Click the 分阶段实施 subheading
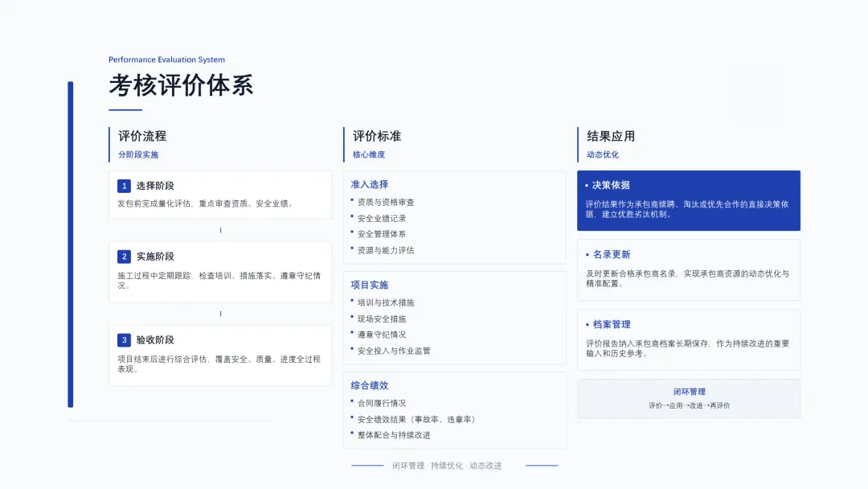This screenshot has height=489, width=868. [x=138, y=154]
